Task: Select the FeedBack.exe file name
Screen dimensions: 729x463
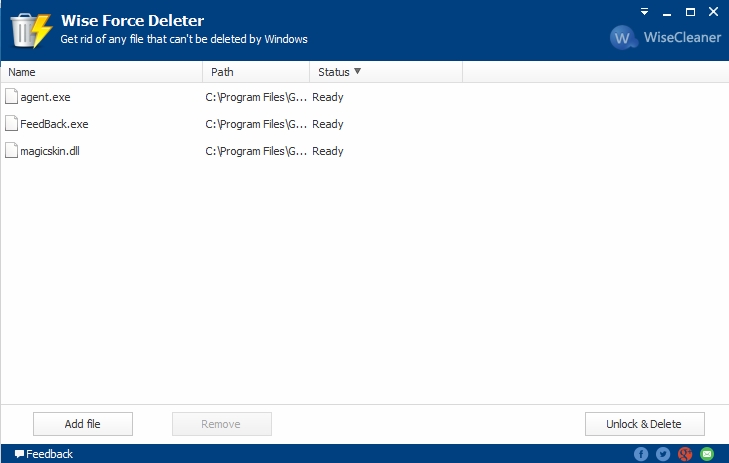Action: (54, 124)
